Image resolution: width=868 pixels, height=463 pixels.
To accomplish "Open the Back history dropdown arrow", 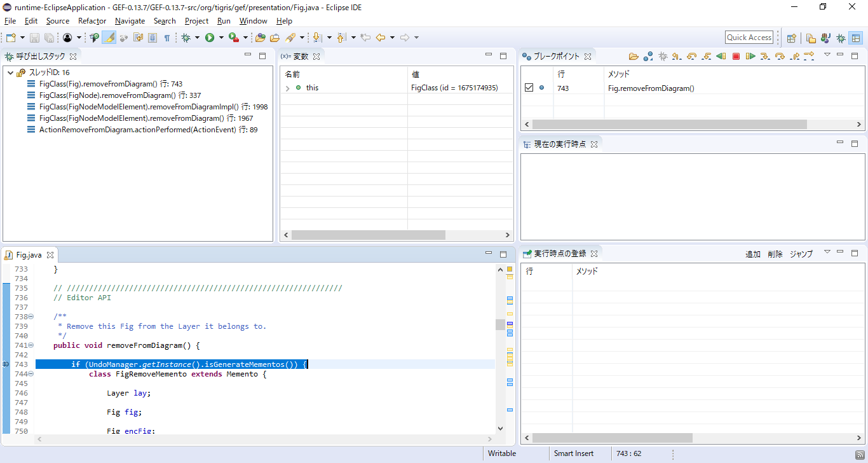I will [392, 38].
